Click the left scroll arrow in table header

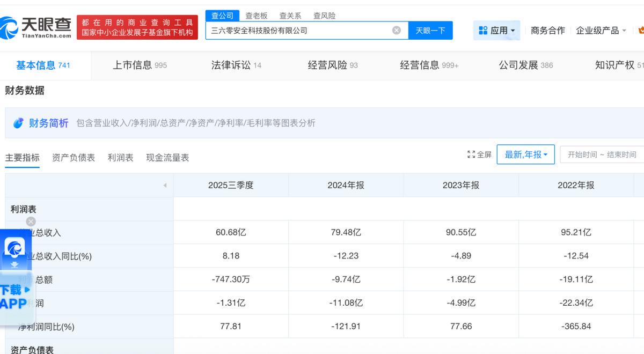(x=165, y=186)
